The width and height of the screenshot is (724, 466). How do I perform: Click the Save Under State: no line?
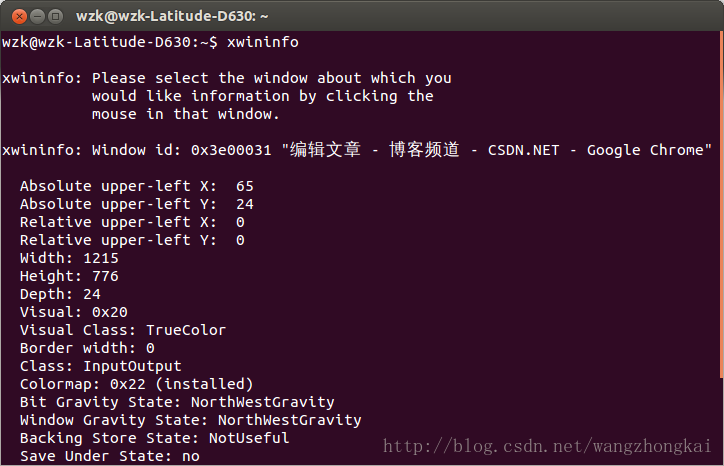click(x=110, y=456)
